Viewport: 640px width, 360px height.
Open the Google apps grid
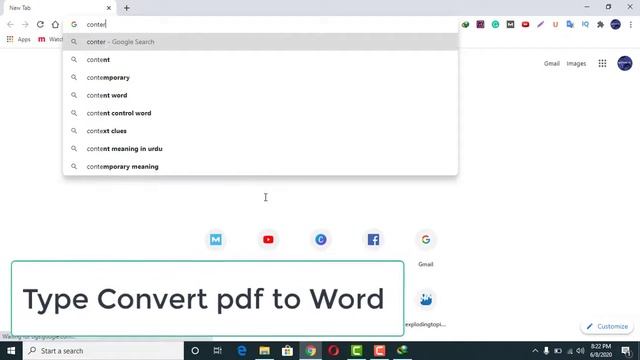602,63
